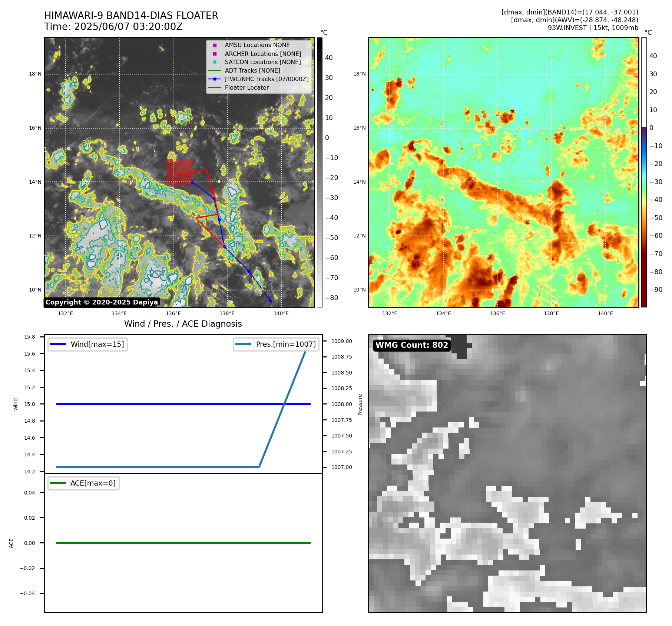The width and height of the screenshot is (672, 626).
Task: Click the rotated 'Pressure' axis label
Action: pyautogui.click(x=360, y=404)
